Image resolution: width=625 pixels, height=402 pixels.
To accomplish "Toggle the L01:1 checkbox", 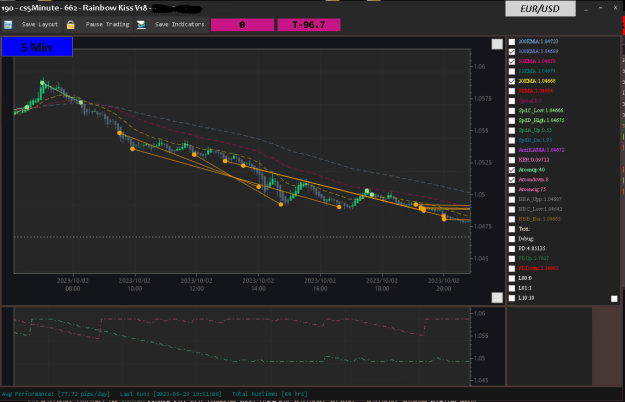I will click(512, 288).
